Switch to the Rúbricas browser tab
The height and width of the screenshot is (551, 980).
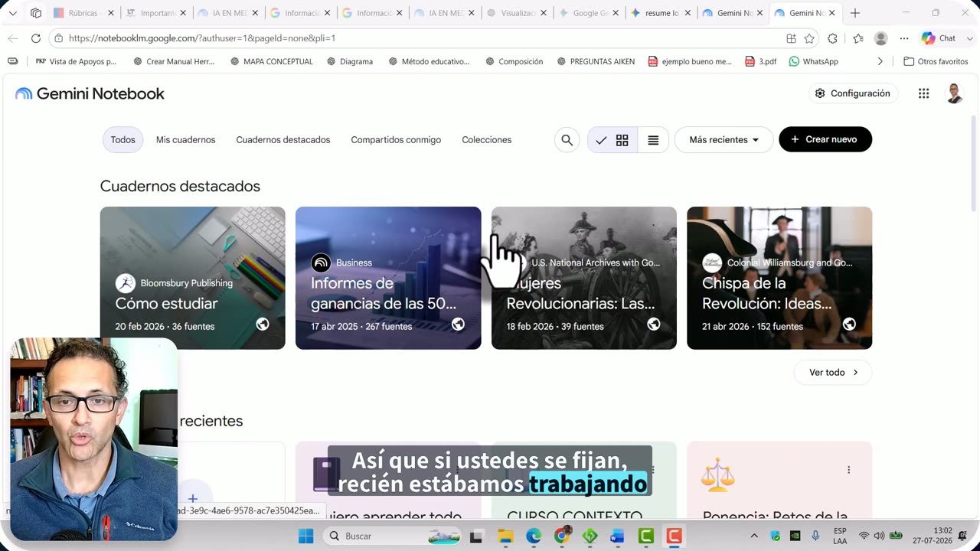click(x=83, y=13)
